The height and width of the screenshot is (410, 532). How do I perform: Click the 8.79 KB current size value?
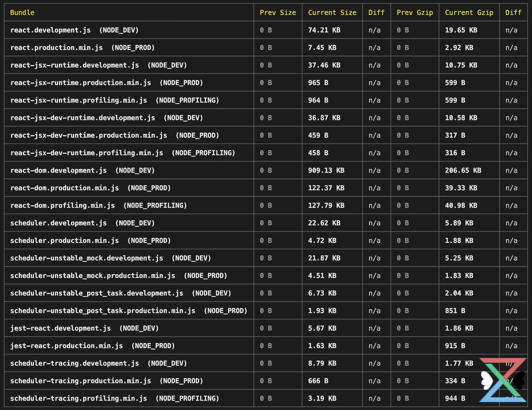coord(322,364)
